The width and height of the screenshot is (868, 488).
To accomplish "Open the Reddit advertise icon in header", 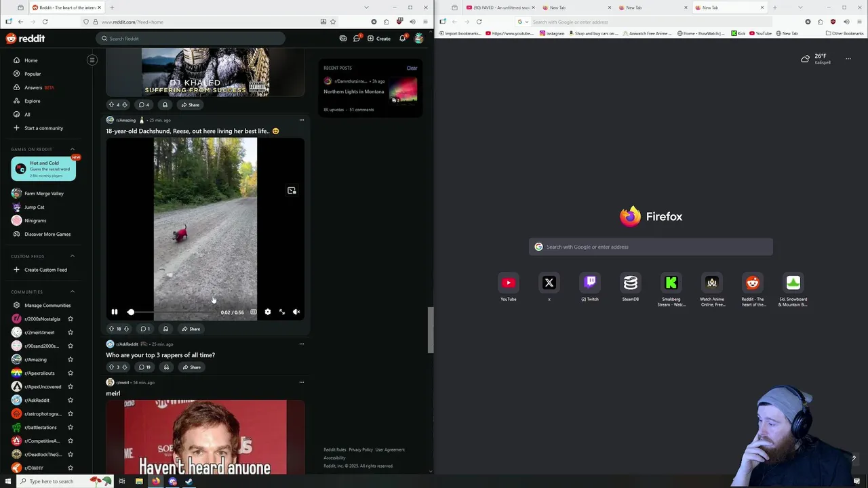I will [343, 39].
